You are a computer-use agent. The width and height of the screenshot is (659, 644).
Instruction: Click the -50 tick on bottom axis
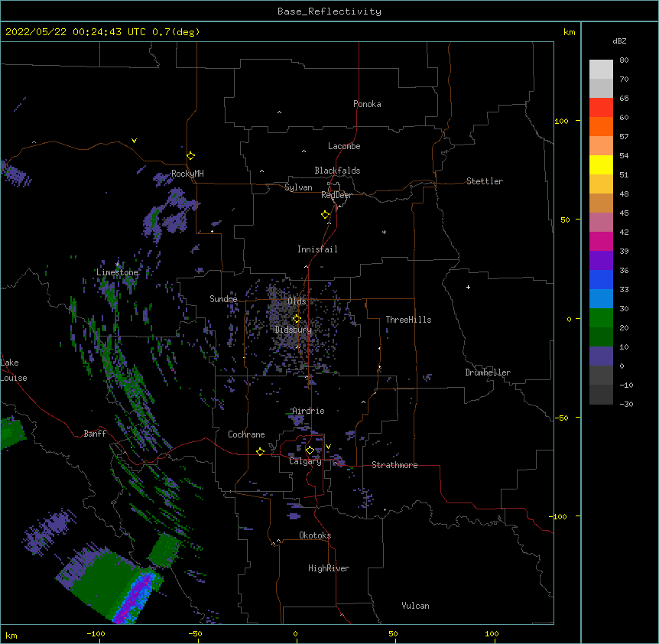click(x=195, y=633)
